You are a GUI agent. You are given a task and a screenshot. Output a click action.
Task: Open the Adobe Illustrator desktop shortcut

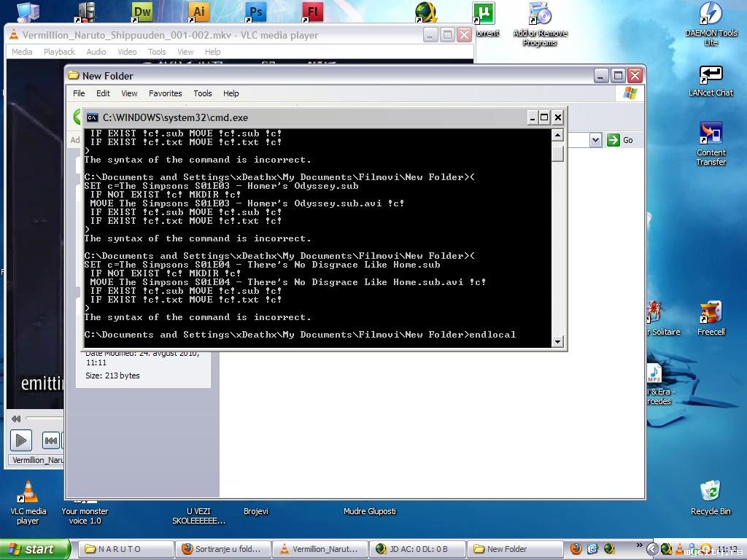click(x=199, y=12)
